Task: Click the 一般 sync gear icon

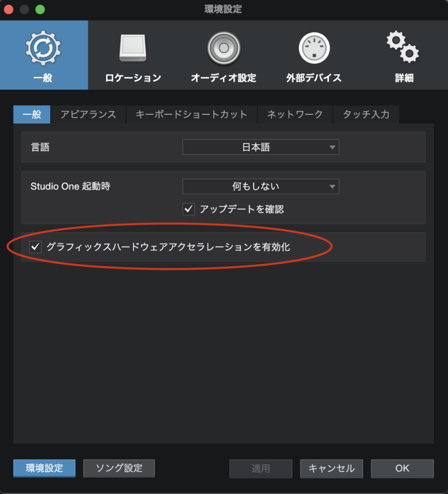Action: (x=43, y=48)
